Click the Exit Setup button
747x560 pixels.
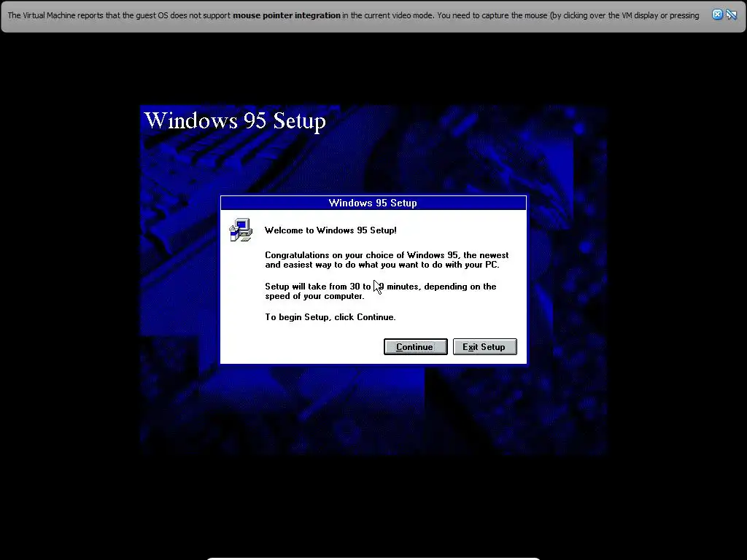[484, 346]
